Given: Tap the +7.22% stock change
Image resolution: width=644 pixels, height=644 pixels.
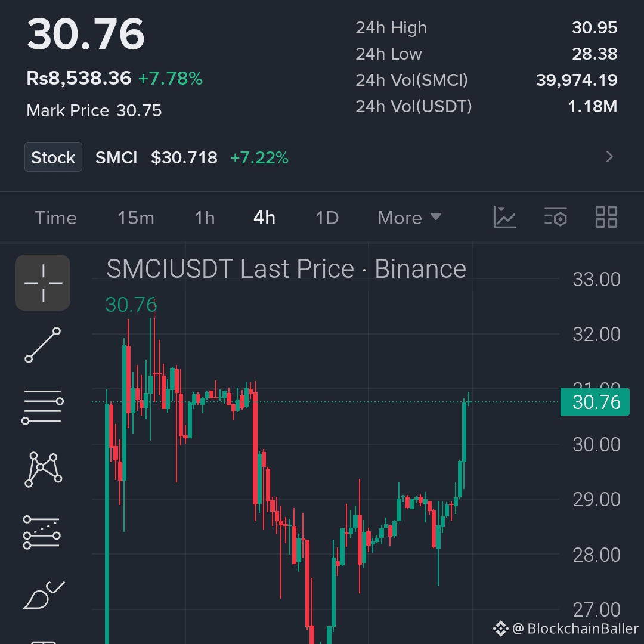Looking at the screenshot, I should (x=259, y=157).
